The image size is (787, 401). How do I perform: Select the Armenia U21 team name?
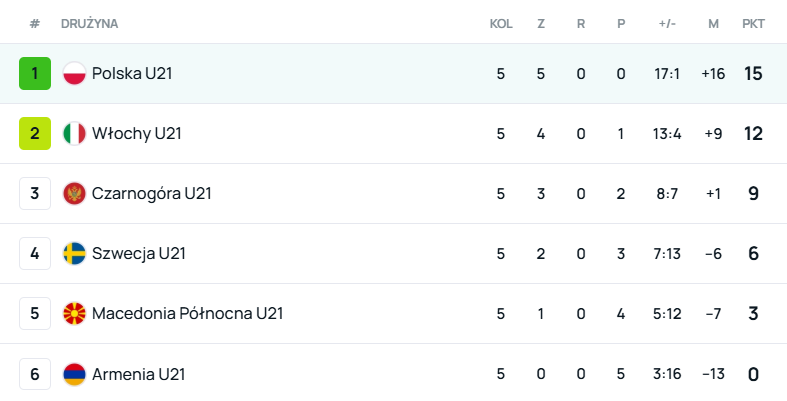[138, 374]
